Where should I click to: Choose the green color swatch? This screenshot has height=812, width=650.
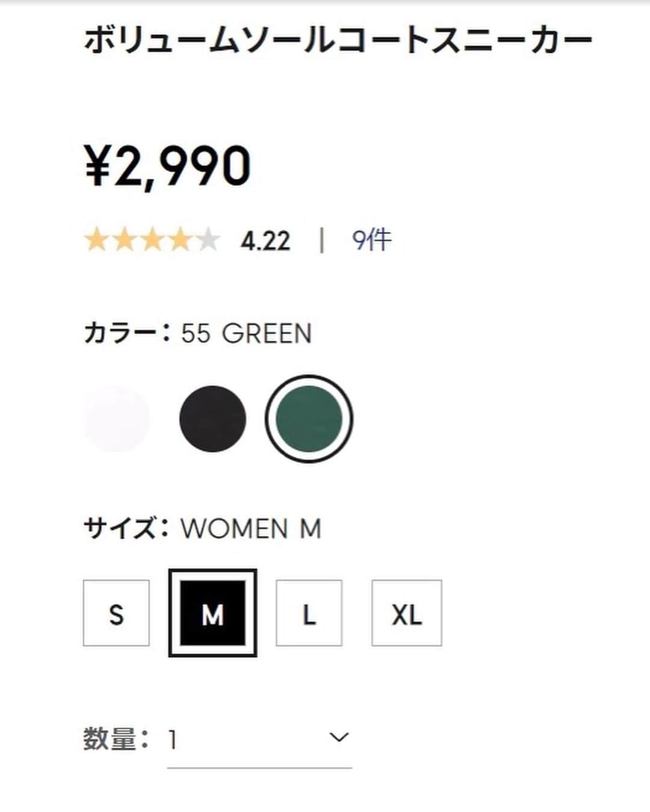[309, 419]
